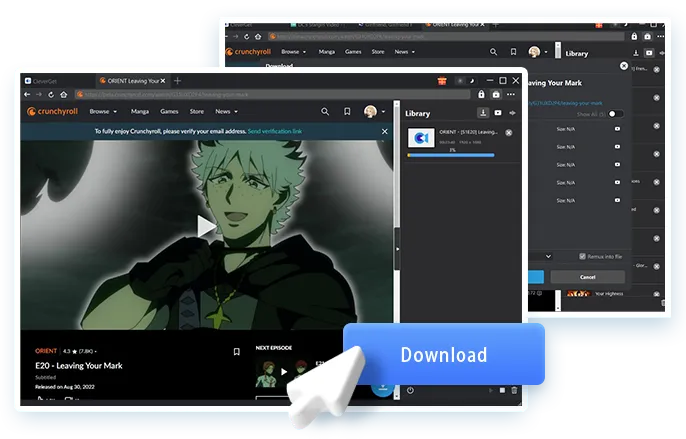Image resolution: width=686 pixels, height=439 pixels.
Task: Open the watchlist bookmark in the front Crunchyroll header
Action: (347, 112)
